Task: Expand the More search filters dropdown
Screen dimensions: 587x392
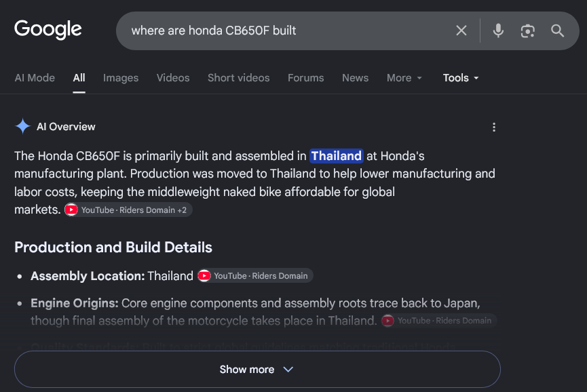Action: [x=404, y=78]
